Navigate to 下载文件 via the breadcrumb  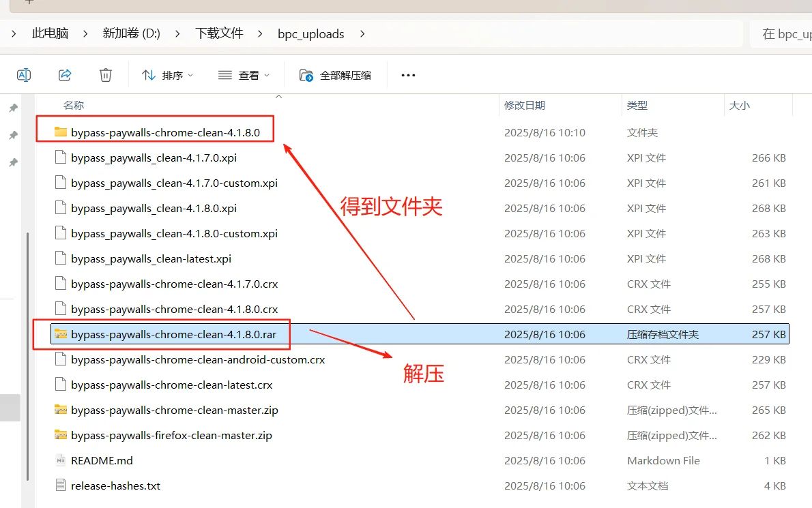pos(219,33)
